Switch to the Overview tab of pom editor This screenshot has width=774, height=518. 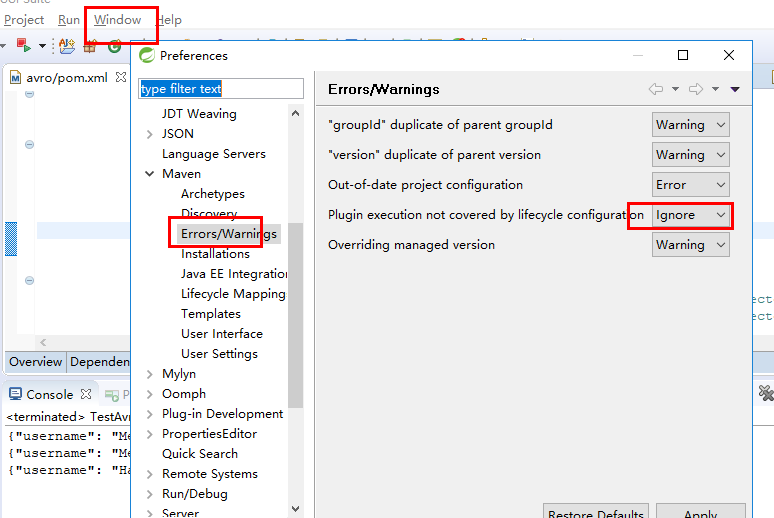pyautogui.click(x=35, y=362)
